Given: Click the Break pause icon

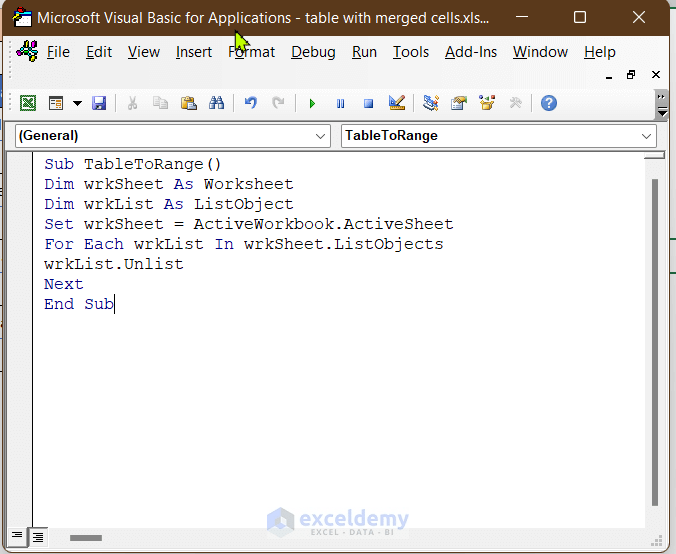Looking at the screenshot, I should [341, 103].
